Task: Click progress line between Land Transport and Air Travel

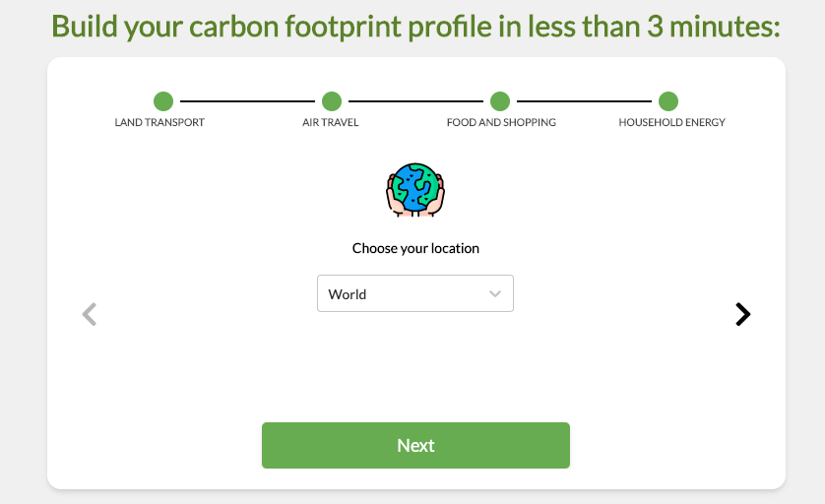Action: (x=247, y=101)
